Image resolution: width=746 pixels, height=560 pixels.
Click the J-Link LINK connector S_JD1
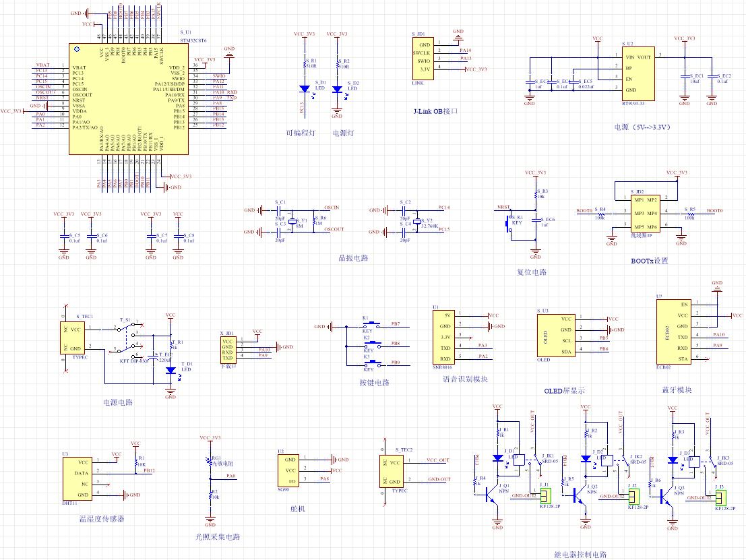click(x=422, y=57)
